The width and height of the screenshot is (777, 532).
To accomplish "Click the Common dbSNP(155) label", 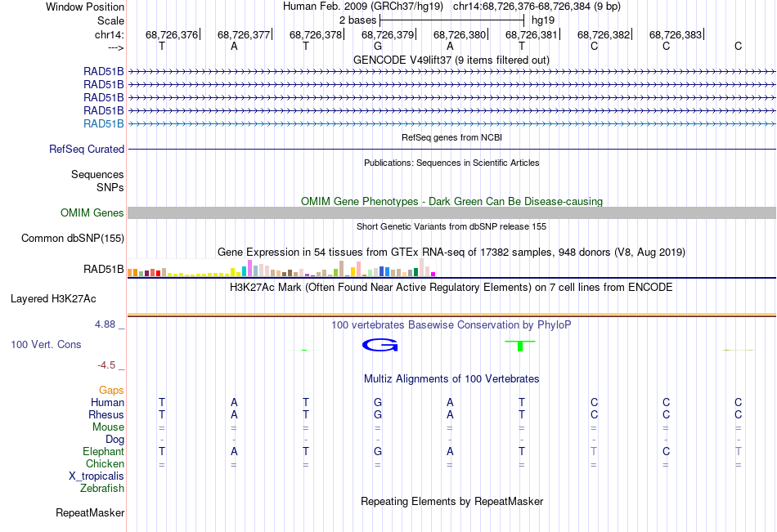I will (x=73, y=239).
